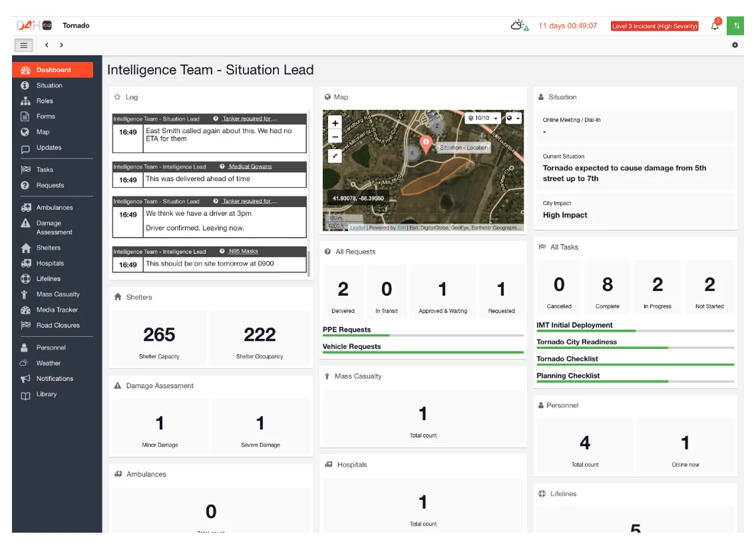The image size is (756, 548).
Task: Click Planning Checklist progress bar
Action: click(636, 382)
